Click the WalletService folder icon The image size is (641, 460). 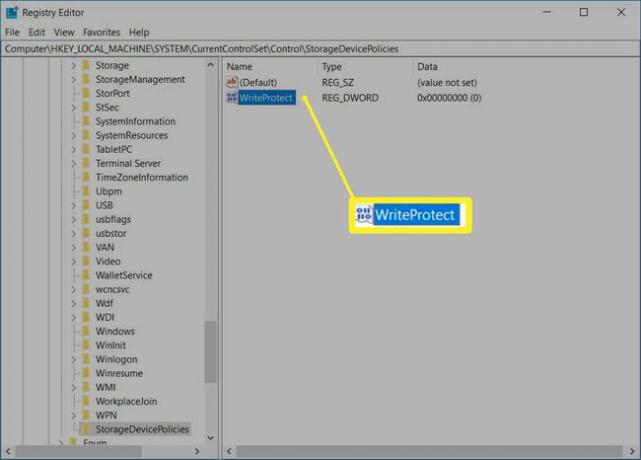(86, 275)
